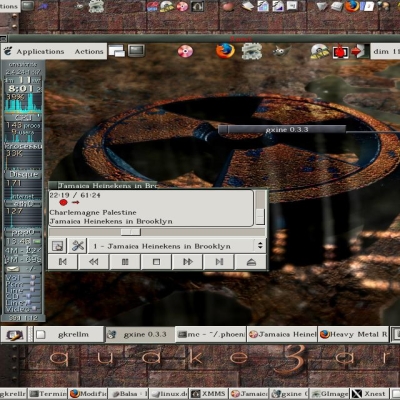Switch to GImage in outer taskbar

329,394
